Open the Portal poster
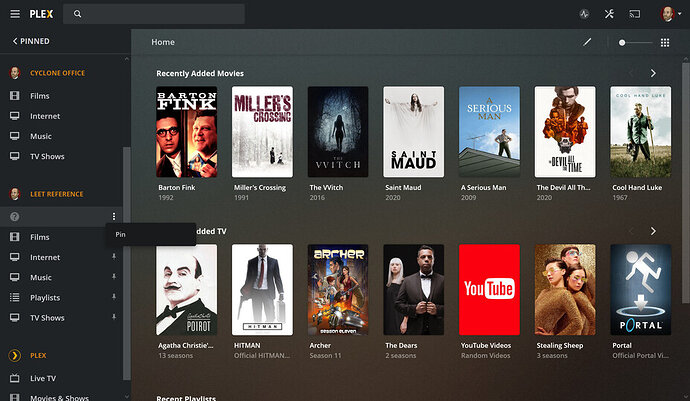This screenshot has width=690, height=401. pyautogui.click(x=641, y=290)
